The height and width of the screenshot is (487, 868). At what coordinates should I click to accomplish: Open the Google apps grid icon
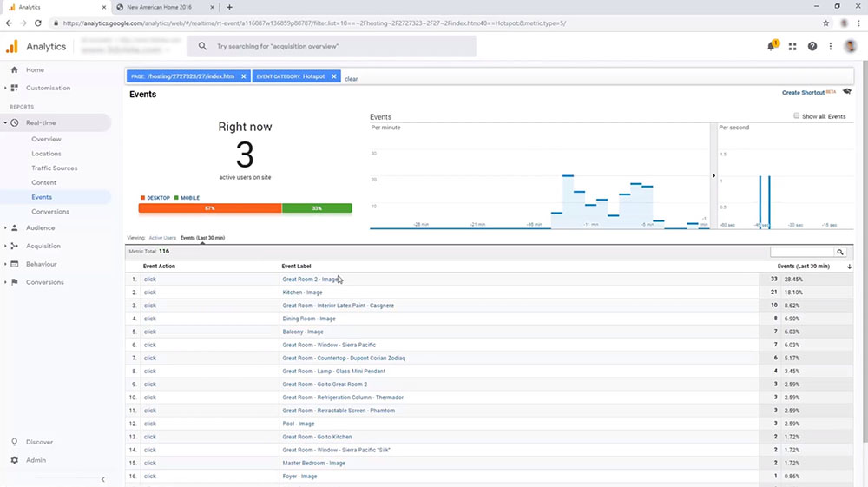click(792, 47)
